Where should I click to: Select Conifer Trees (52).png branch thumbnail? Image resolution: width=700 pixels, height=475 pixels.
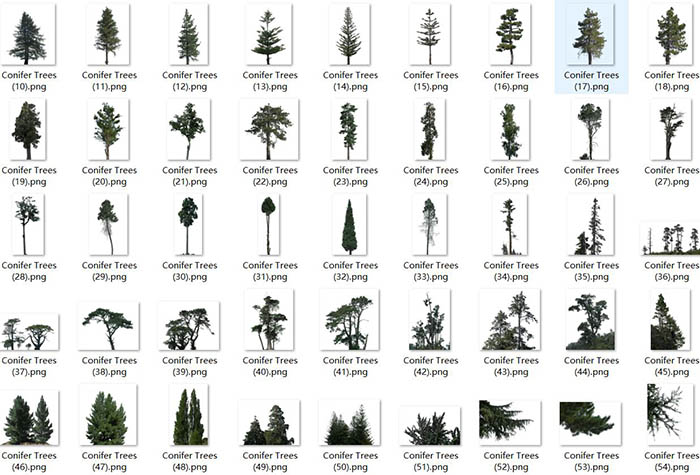pyautogui.click(x=509, y=421)
